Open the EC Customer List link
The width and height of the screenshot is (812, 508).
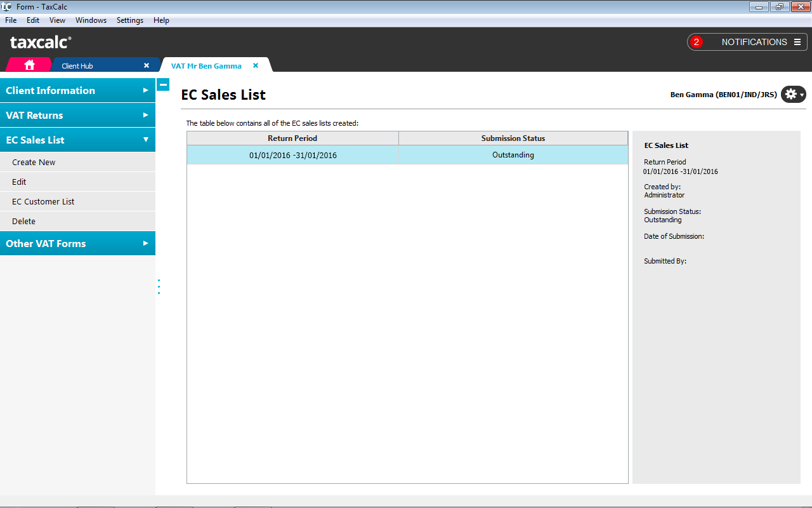(77, 201)
